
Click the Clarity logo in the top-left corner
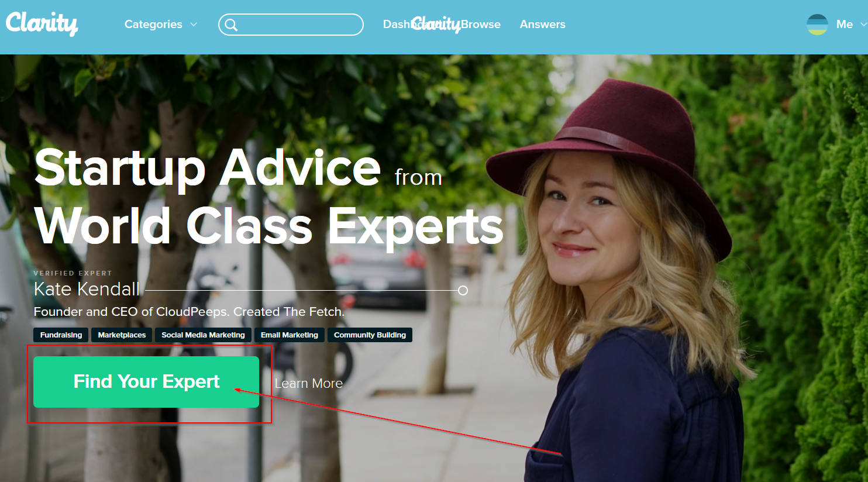click(x=42, y=23)
